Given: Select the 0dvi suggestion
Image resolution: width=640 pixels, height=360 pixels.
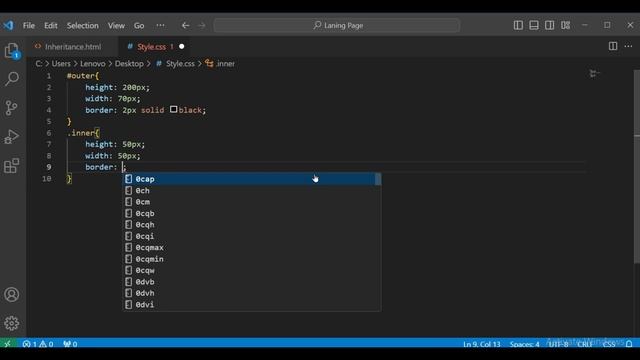Looking at the screenshot, I should pyautogui.click(x=252, y=304).
